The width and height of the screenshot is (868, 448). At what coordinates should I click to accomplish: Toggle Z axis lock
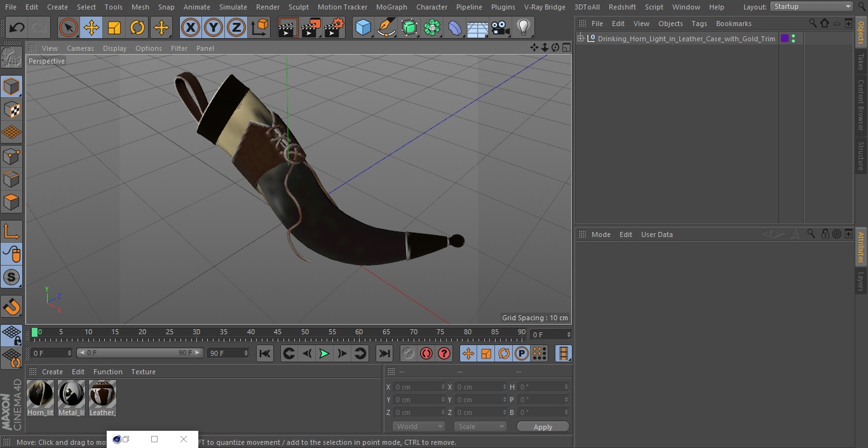pyautogui.click(x=236, y=28)
